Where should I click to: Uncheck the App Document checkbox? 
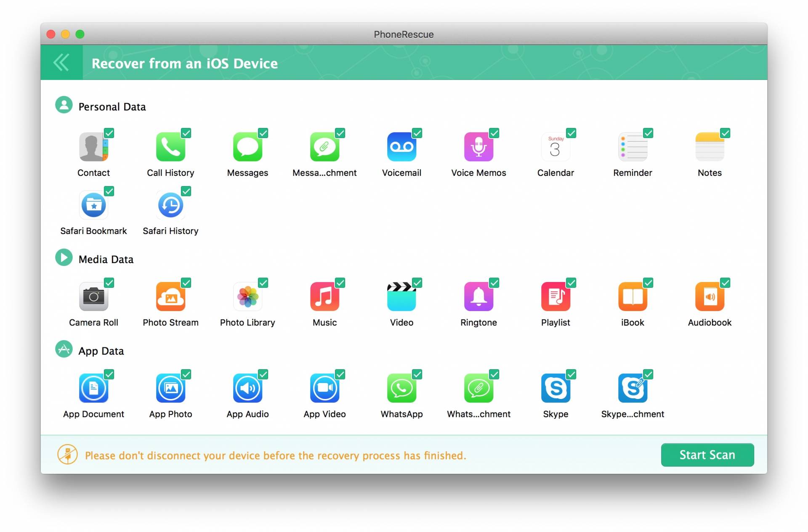coord(109,374)
